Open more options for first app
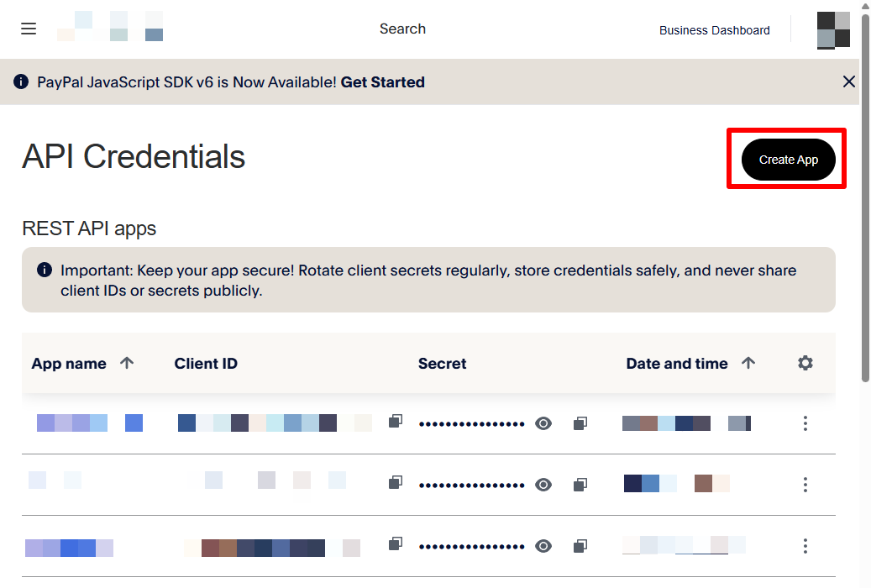Image resolution: width=871 pixels, height=588 pixels. 805,423
